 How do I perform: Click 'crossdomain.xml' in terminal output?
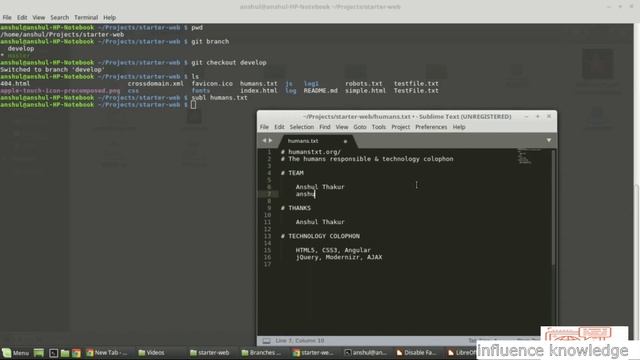pos(156,84)
